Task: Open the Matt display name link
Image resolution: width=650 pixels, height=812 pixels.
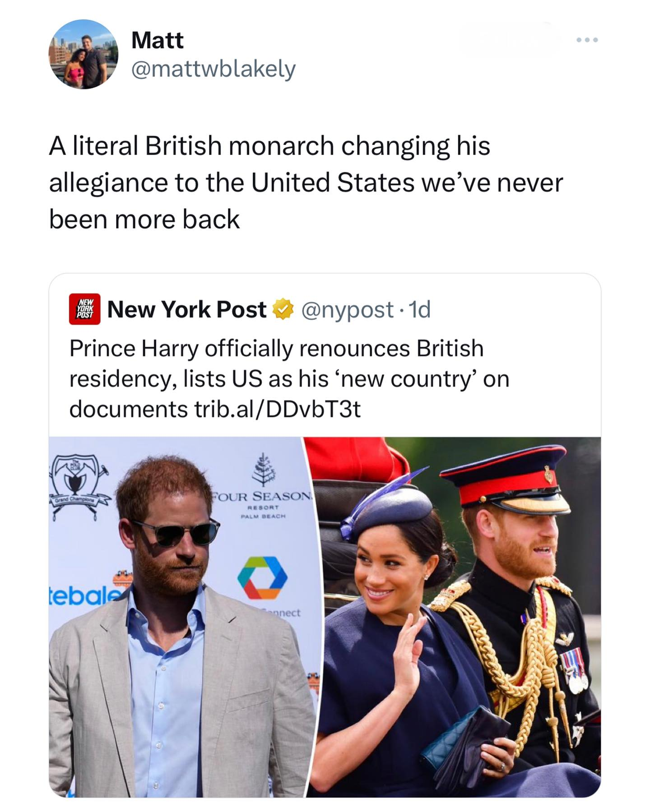Action: tap(157, 40)
